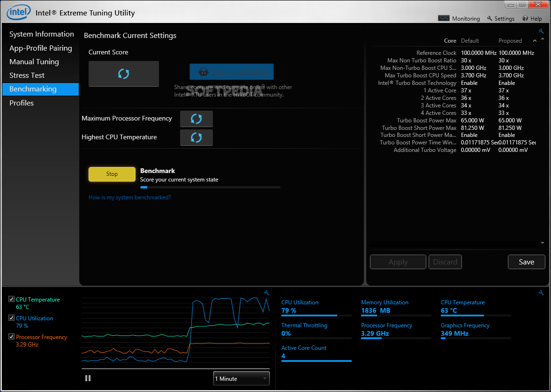Click the Apply button
551x392 pixels.
coord(398,262)
